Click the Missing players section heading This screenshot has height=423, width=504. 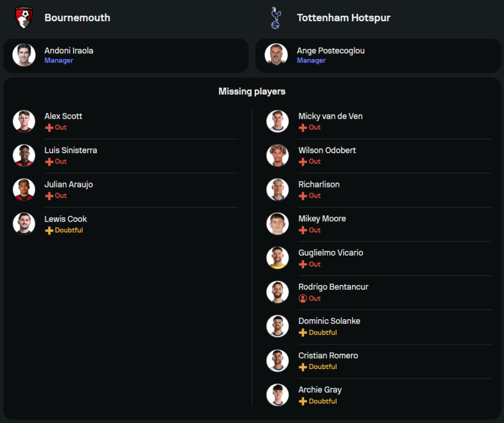click(x=251, y=91)
